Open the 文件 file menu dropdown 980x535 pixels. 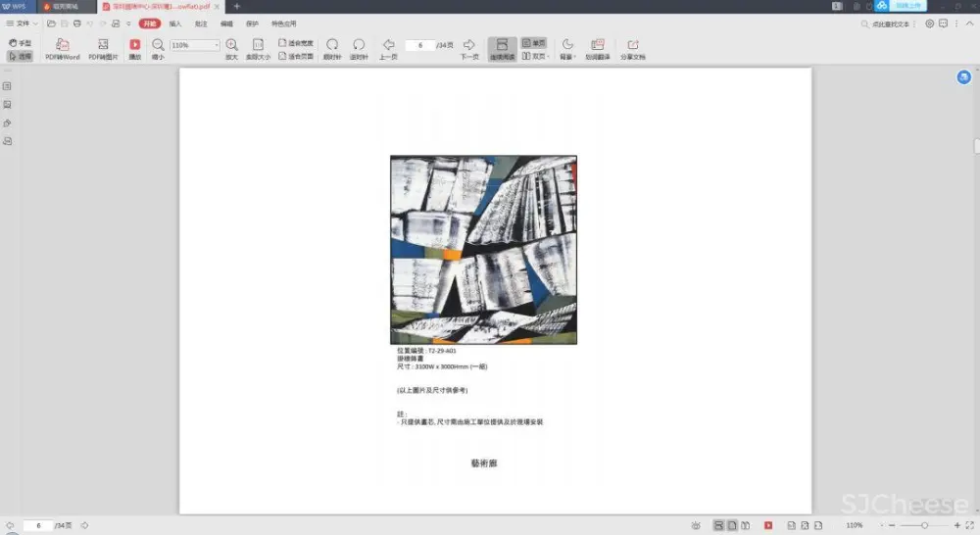point(27,23)
